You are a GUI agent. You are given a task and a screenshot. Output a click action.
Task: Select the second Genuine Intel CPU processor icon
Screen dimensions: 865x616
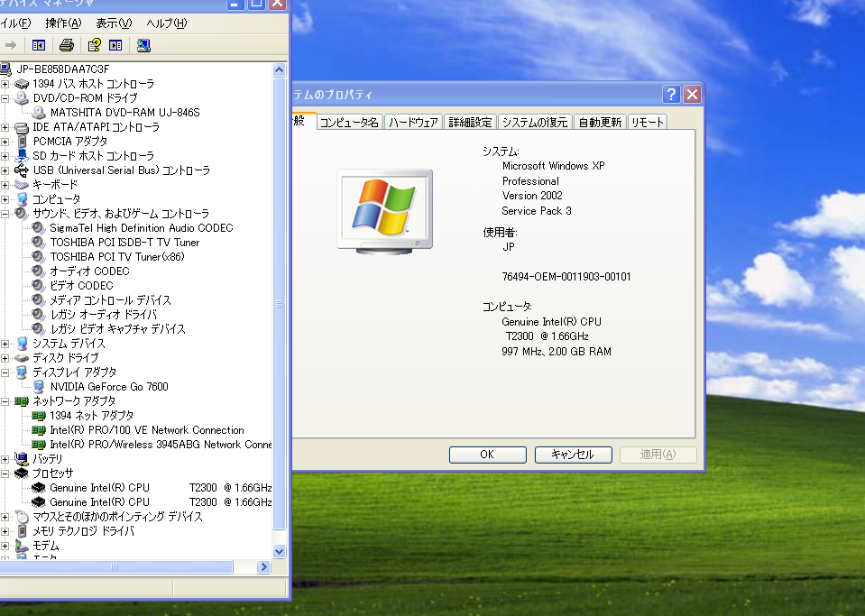pos(39,501)
